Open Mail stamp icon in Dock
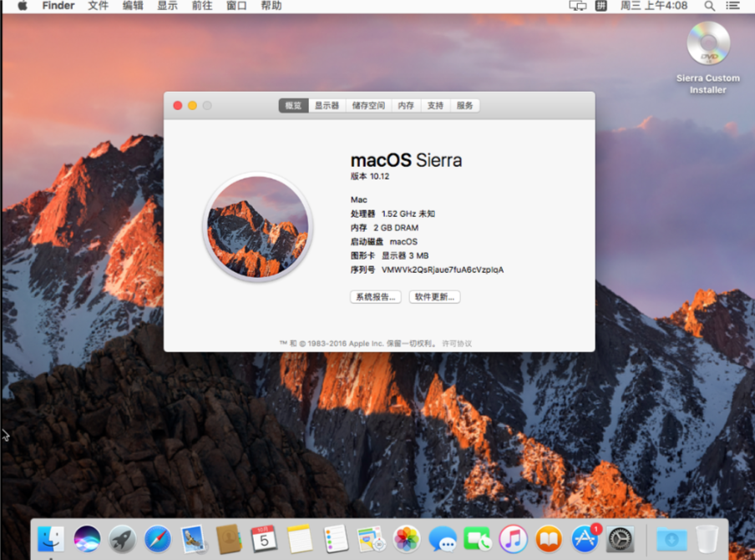The width and height of the screenshot is (755, 560). pyautogui.click(x=194, y=539)
